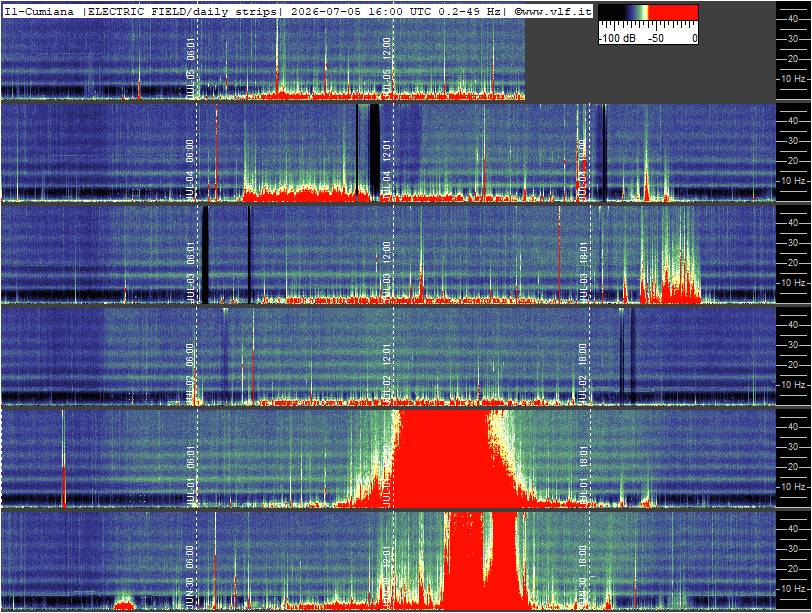Click the red section of the dB color scale
The width and height of the screenshot is (812, 613).
coord(674,12)
